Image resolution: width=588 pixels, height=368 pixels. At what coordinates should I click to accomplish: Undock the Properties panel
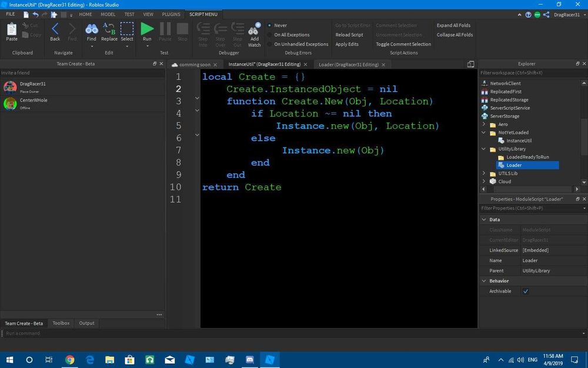pos(577,199)
